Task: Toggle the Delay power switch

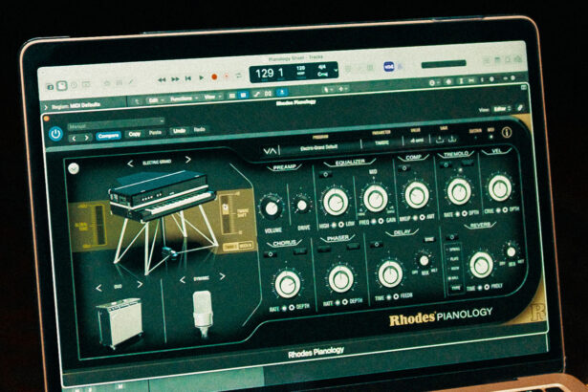Action: (376, 245)
